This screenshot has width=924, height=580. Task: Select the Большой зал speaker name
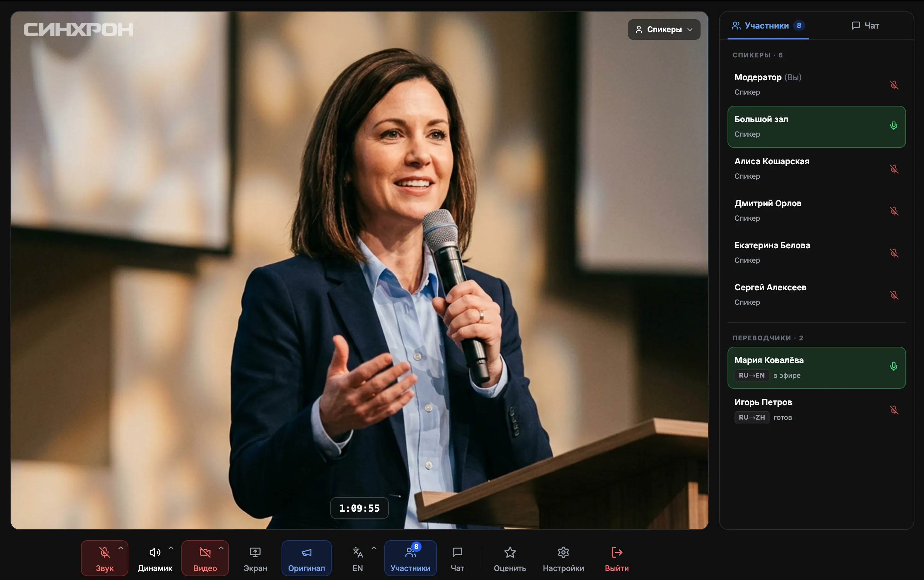761,119
